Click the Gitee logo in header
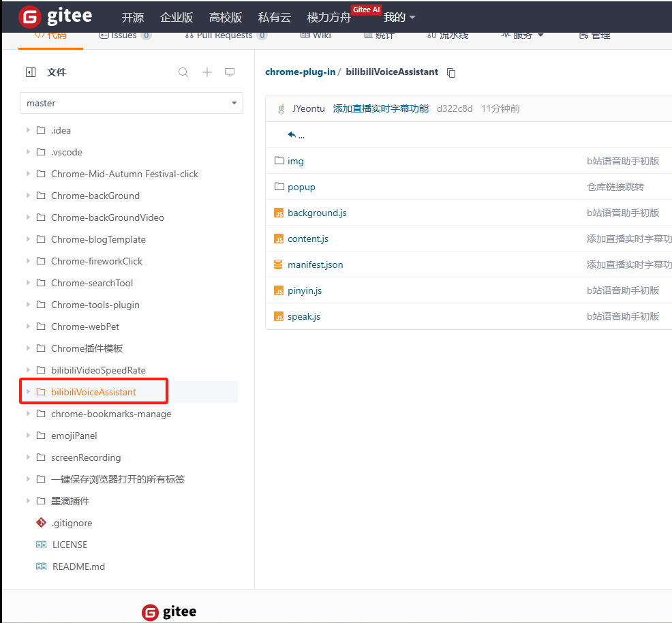 pyautogui.click(x=55, y=17)
